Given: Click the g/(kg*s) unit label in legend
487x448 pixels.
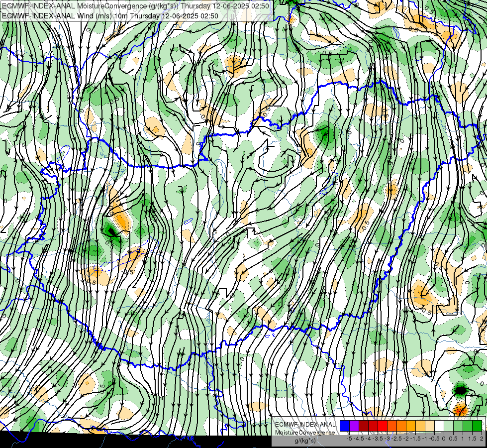Looking at the screenshot, I should [305, 441].
